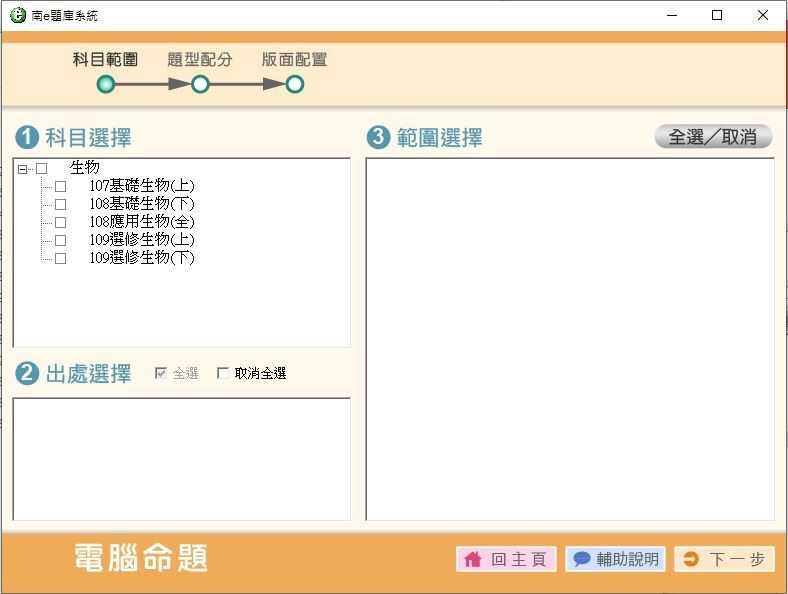Open the 題型配分 step label

coord(200,60)
